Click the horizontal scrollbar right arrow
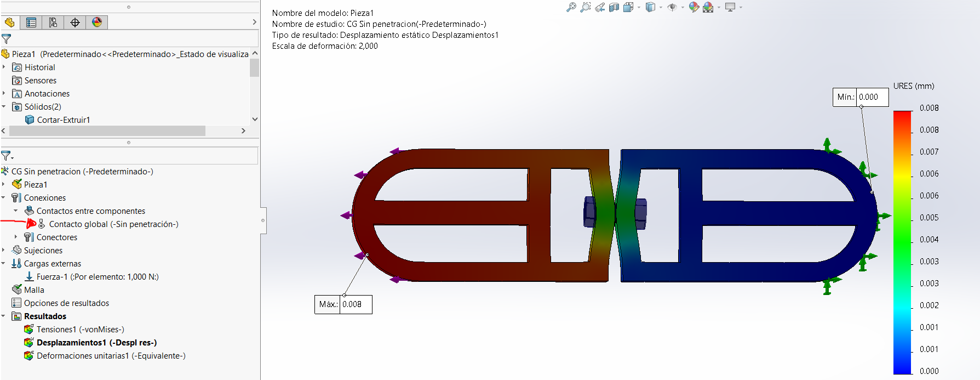 (244, 131)
